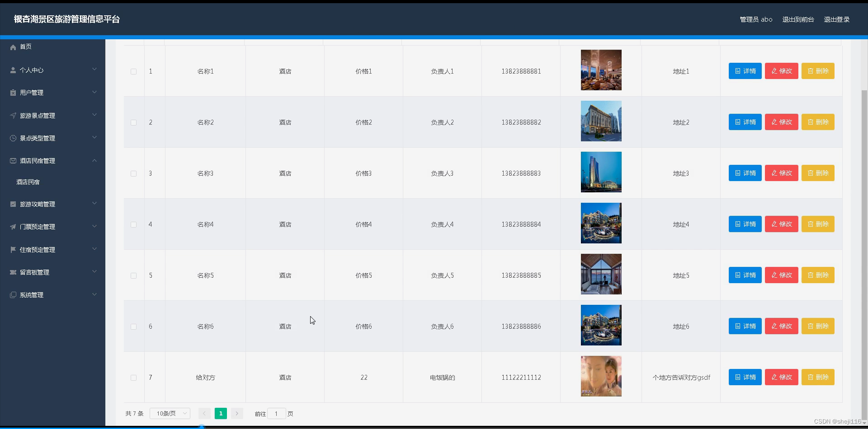Click 退出到前台 in the top bar

point(797,19)
